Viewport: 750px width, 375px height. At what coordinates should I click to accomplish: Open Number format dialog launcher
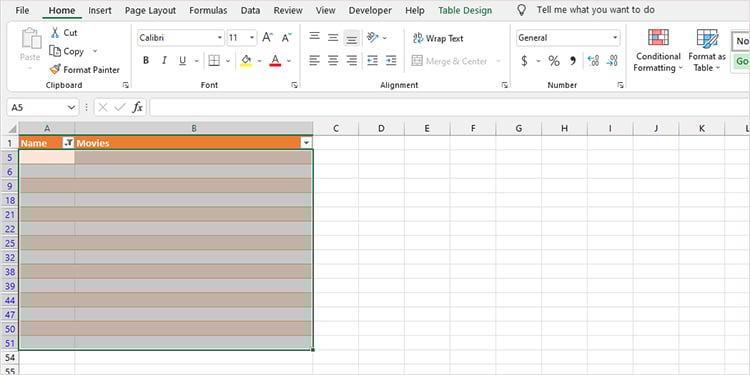click(620, 85)
